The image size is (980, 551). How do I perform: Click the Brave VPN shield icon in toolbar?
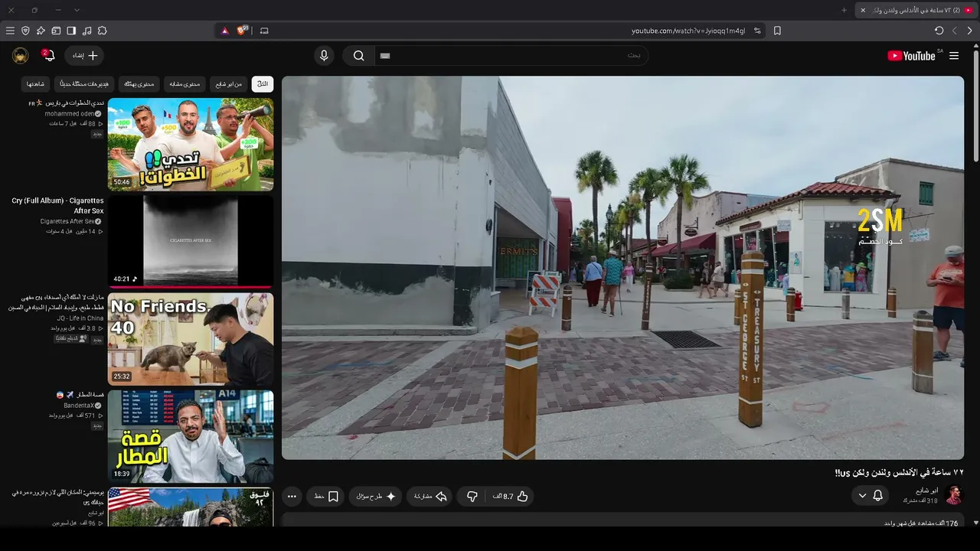pyautogui.click(x=25, y=31)
